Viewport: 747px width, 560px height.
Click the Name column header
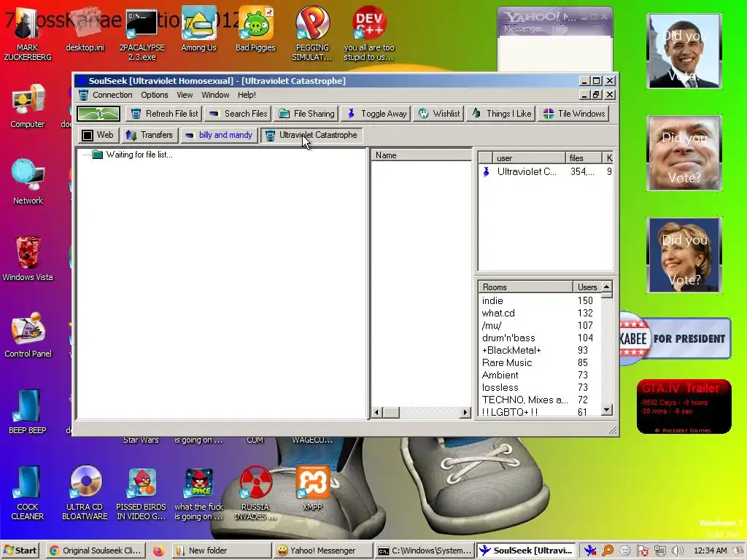pos(421,155)
